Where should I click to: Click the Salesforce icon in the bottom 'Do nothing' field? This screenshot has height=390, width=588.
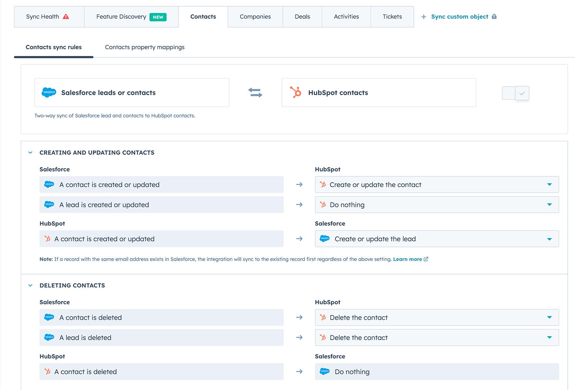pos(325,372)
